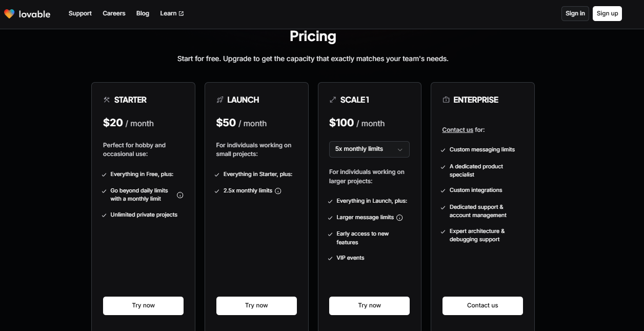Open the Support menu item
The height and width of the screenshot is (331, 644).
point(80,13)
